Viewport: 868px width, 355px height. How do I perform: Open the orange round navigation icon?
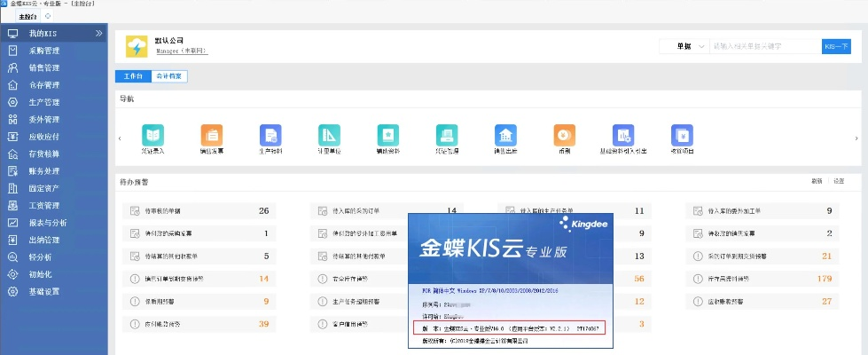(x=564, y=136)
